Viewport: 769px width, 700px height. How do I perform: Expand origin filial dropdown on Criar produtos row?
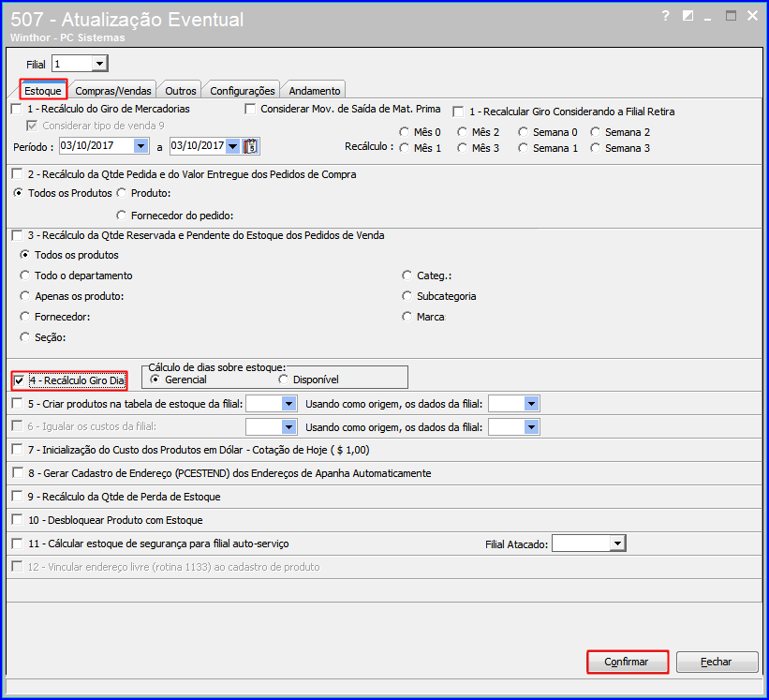[532, 404]
